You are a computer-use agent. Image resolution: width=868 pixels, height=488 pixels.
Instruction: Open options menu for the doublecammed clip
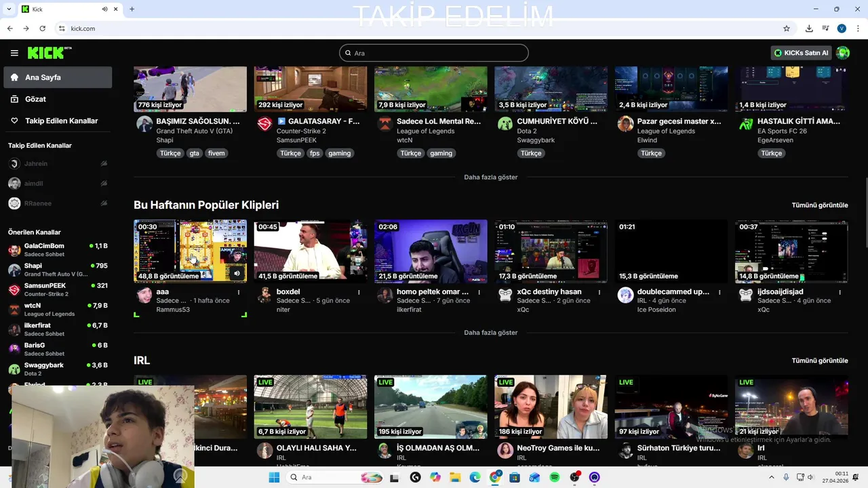pyautogui.click(x=719, y=292)
